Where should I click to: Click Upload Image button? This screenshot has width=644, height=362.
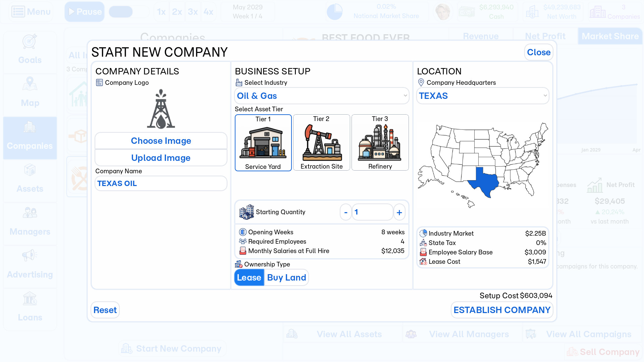point(161,158)
